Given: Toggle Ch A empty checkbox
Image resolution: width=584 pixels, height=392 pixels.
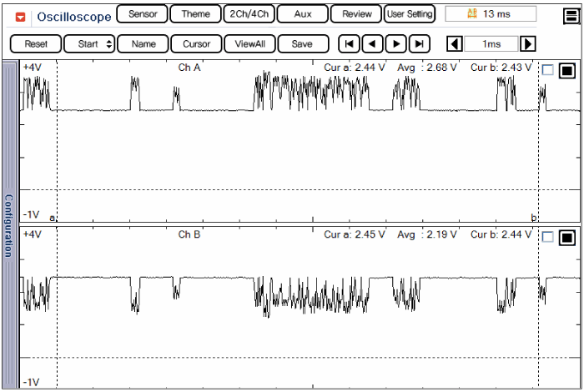Looking at the screenshot, I should tap(547, 70).
